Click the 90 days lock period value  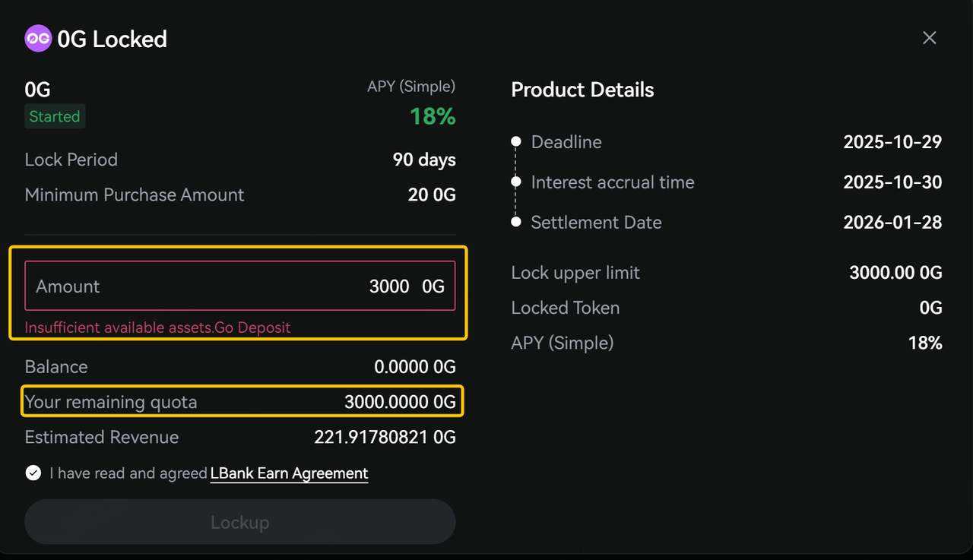[424, 160]
